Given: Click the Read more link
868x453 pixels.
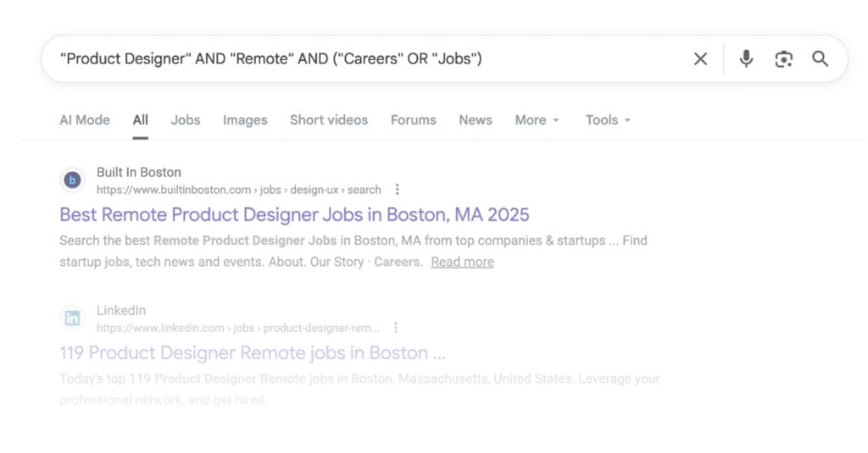Looking at the screenshot, I should tap(462, 262).
